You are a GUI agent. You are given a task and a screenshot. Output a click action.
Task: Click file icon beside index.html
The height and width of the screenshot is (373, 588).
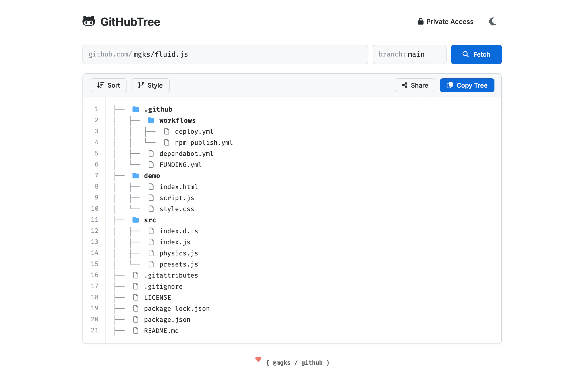(x=151, y=187)
